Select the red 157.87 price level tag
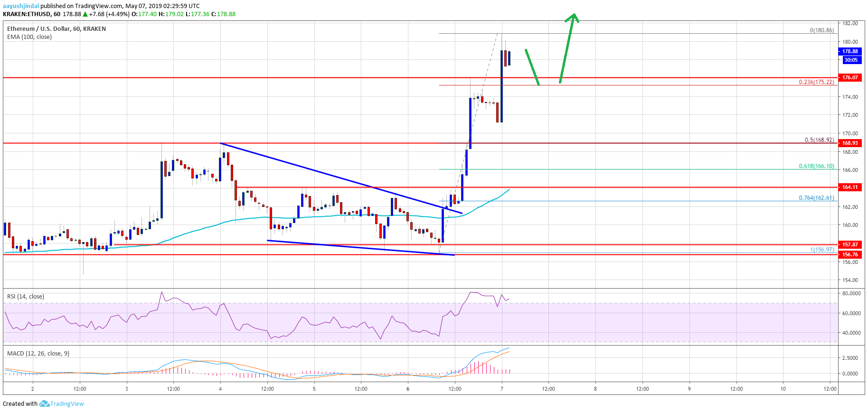Viewport: 868px width, 412px height. [x=850, y=244]
